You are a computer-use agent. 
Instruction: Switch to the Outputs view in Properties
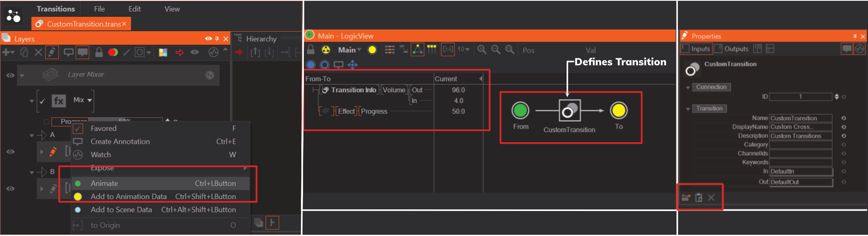732,49
